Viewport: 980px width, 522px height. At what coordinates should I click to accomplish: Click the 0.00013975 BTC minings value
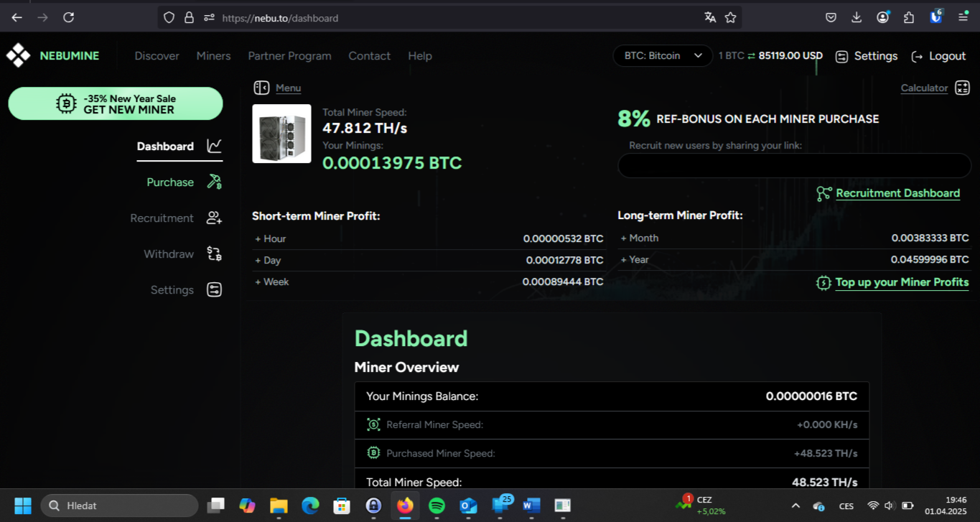click(392, 163)
